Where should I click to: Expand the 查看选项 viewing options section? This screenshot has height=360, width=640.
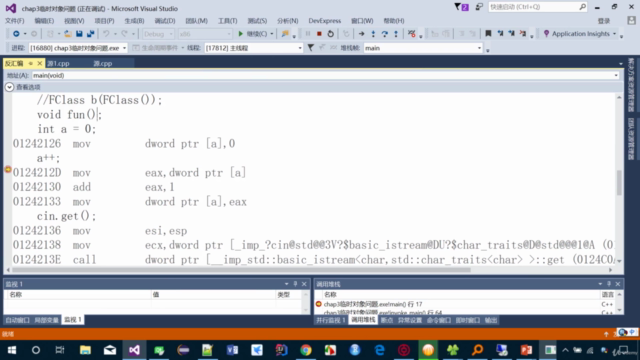pyautogui.click(x=9, y=87)
